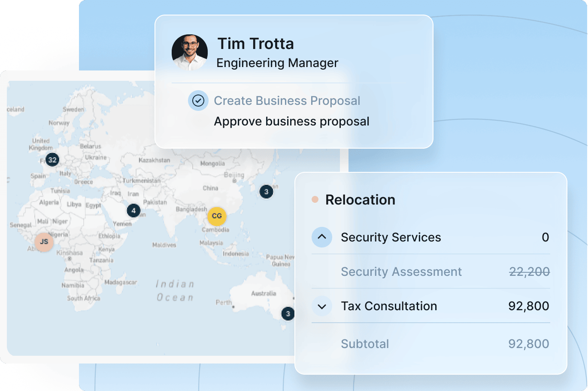
Task: Select the 3 cluster marker in Australia
Action: click(x=288, y=314)
